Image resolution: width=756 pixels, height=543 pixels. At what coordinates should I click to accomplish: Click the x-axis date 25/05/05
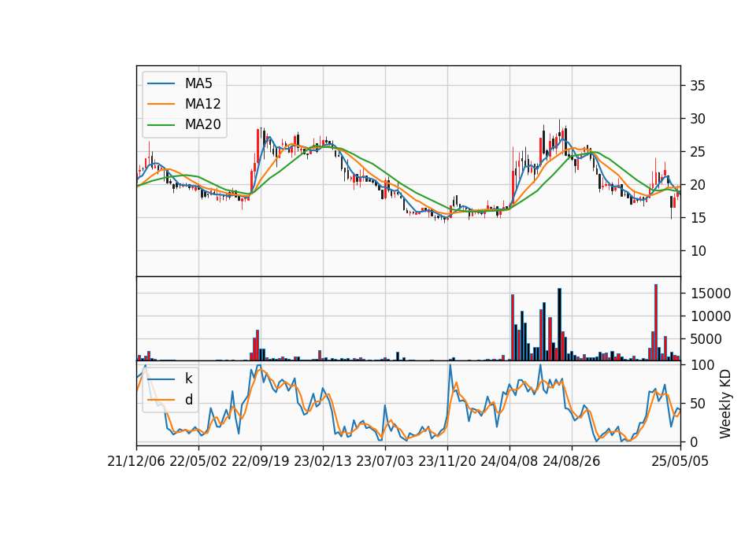pos(680,461)
